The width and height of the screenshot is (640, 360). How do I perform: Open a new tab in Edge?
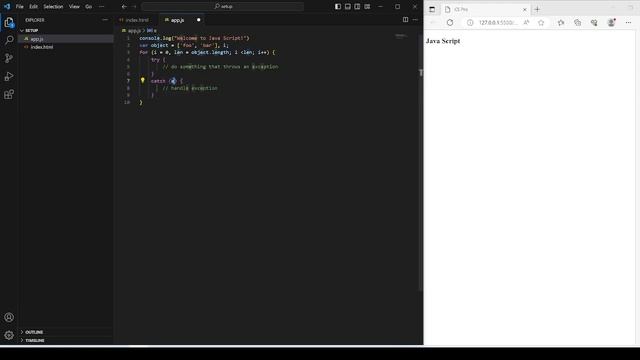tap(537, 9)
